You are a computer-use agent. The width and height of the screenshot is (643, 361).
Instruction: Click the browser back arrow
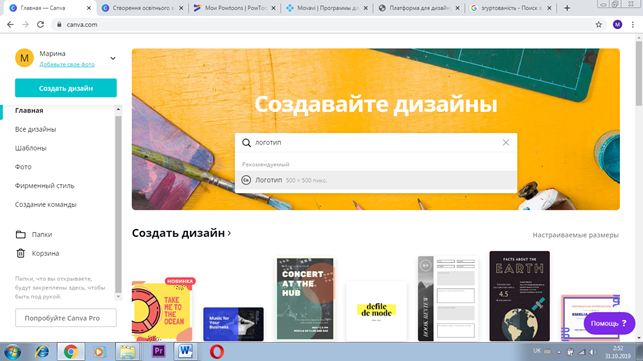click(x=10, y=25)
